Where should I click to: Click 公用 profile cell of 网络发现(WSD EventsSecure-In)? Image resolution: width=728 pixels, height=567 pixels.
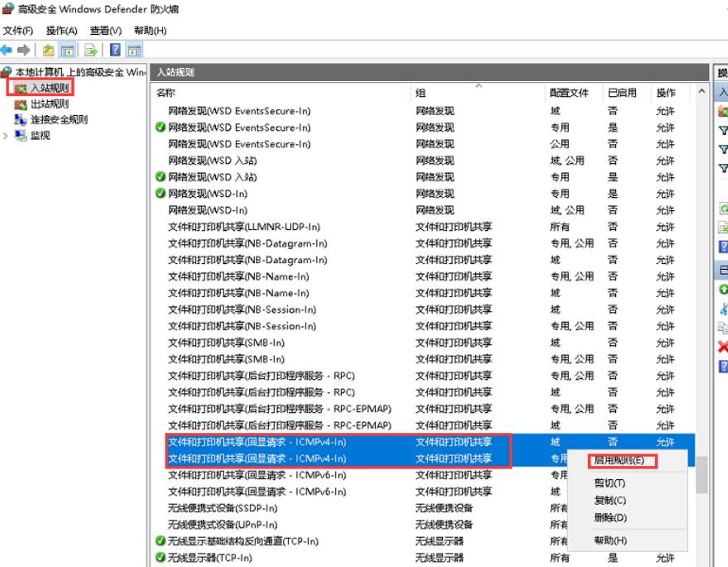(560, 144)
